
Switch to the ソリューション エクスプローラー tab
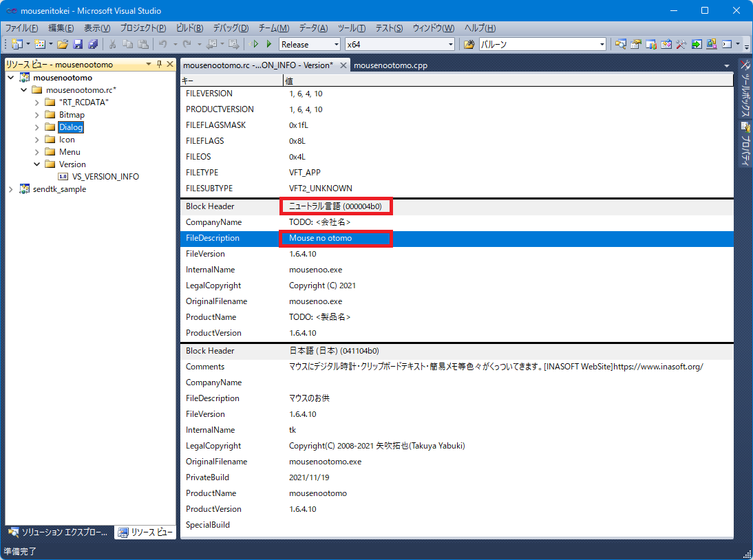coord(59,532)
